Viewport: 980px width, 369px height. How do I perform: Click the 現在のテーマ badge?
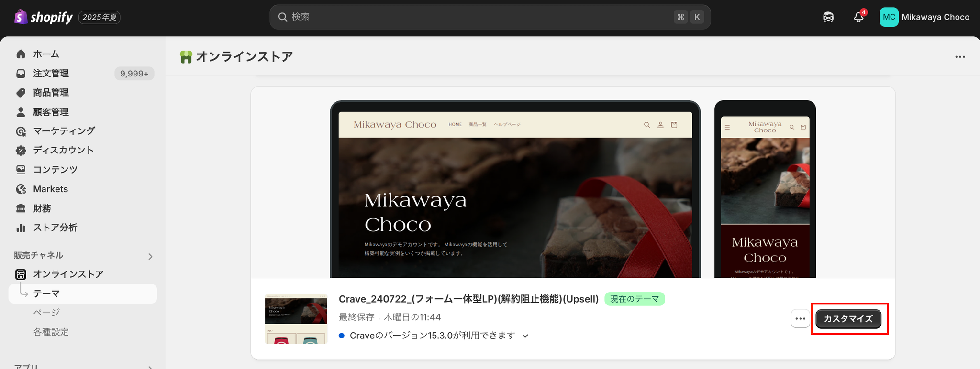click(x=635, y=299)
